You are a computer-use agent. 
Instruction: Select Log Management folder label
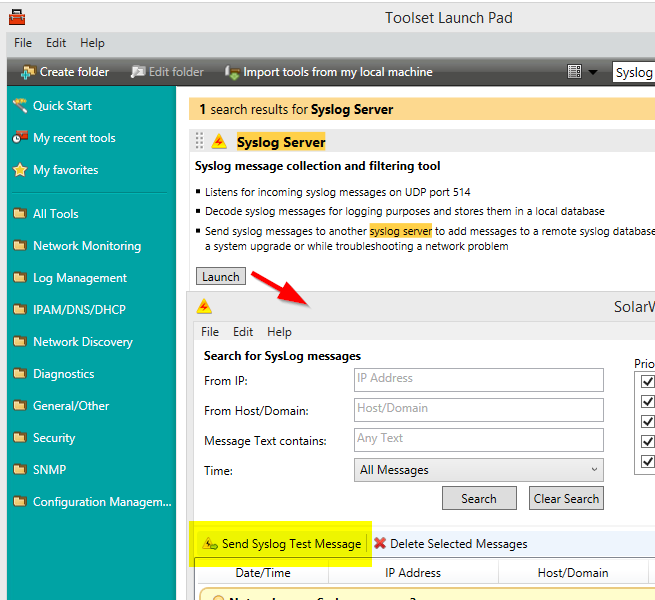(80, 278)
